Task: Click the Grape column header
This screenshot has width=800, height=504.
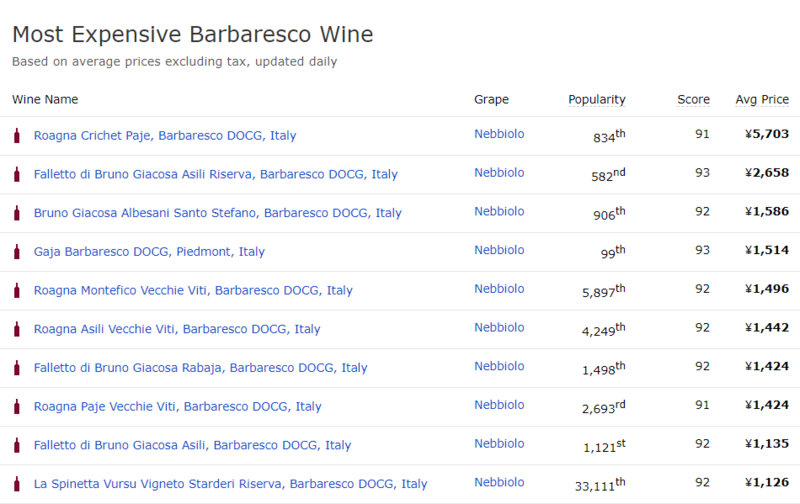Action: 491,99
